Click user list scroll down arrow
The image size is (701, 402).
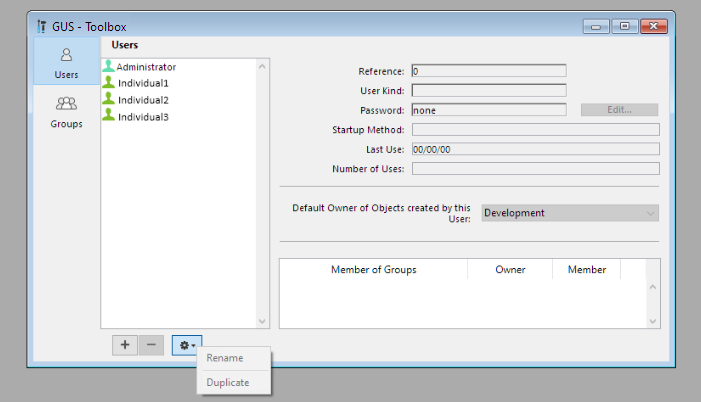(262, 321)
